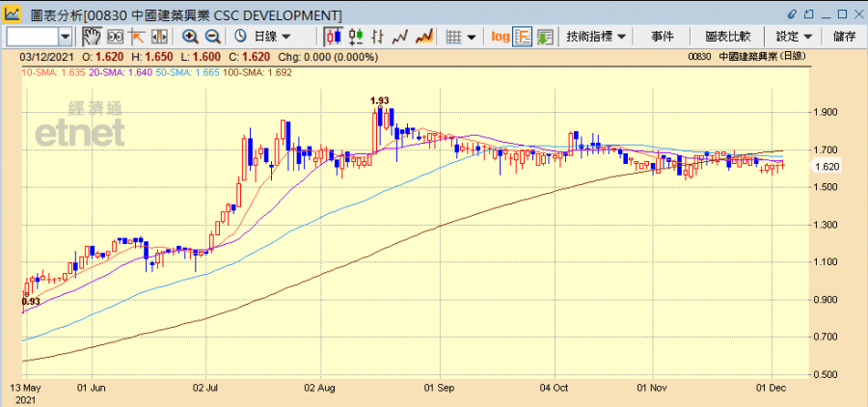Viewport: 868px width, 407px height.
Task: Select the orange area chart type
Action: (x=422, y=37)
